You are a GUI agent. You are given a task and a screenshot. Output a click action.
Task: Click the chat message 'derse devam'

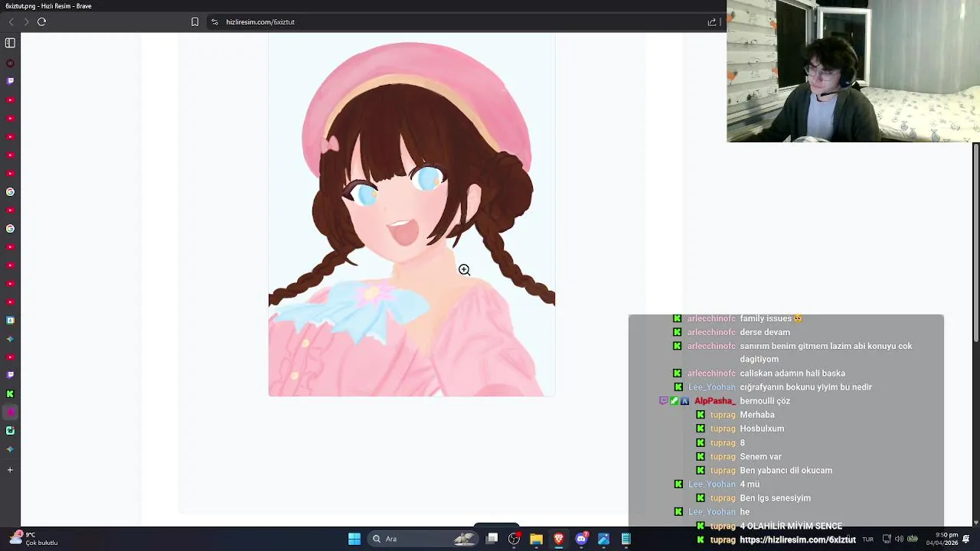click(765, 332)
